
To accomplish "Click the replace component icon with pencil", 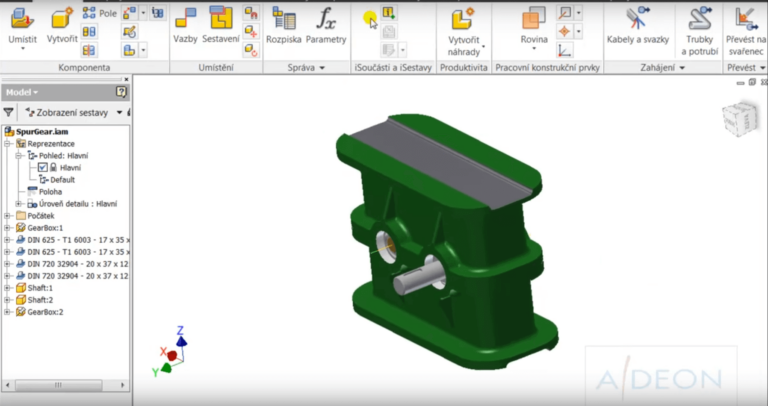I will point(129,32).
